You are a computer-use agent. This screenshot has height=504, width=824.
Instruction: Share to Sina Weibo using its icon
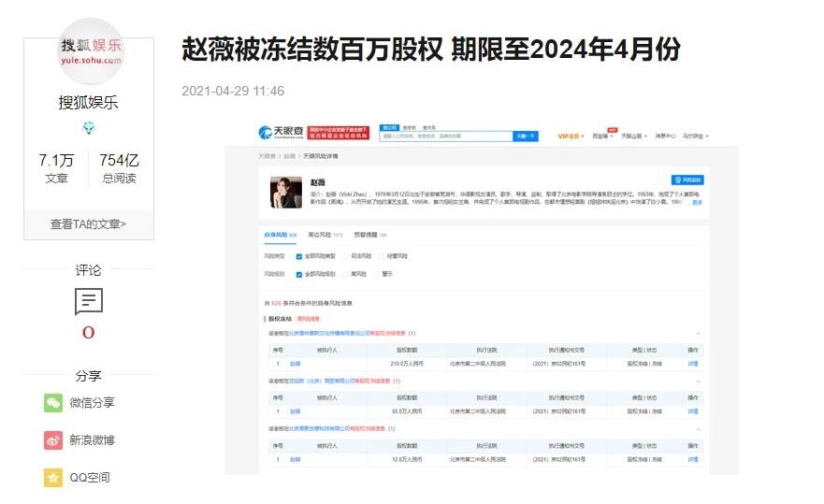coord(53,439)
